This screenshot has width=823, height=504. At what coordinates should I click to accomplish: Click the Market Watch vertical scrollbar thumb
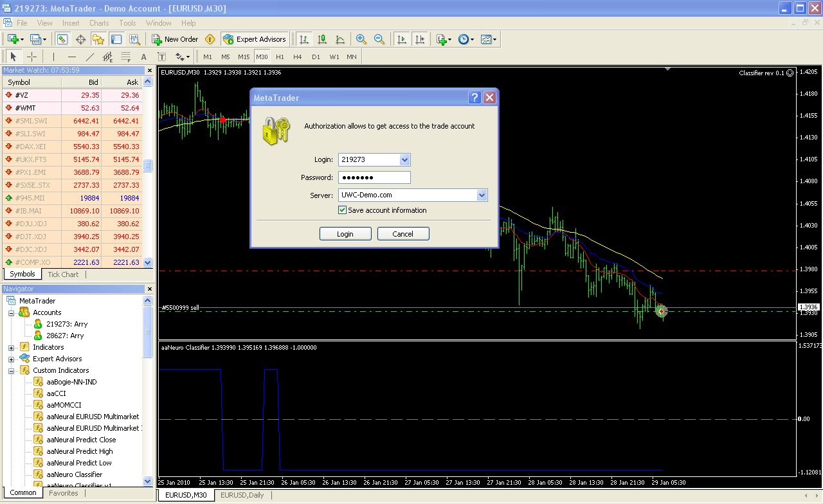pyautogui.click(x=148, y=165)
